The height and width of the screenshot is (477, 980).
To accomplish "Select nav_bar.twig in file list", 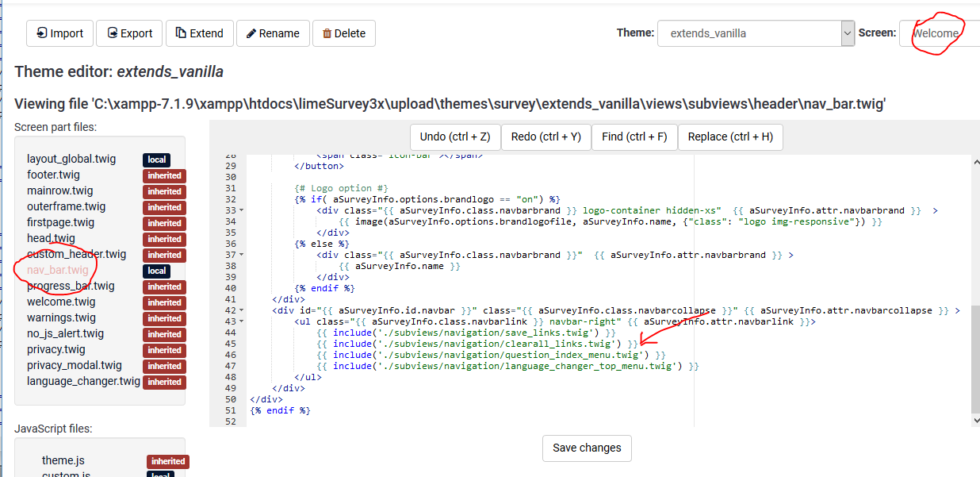I will tap(58, 270).
